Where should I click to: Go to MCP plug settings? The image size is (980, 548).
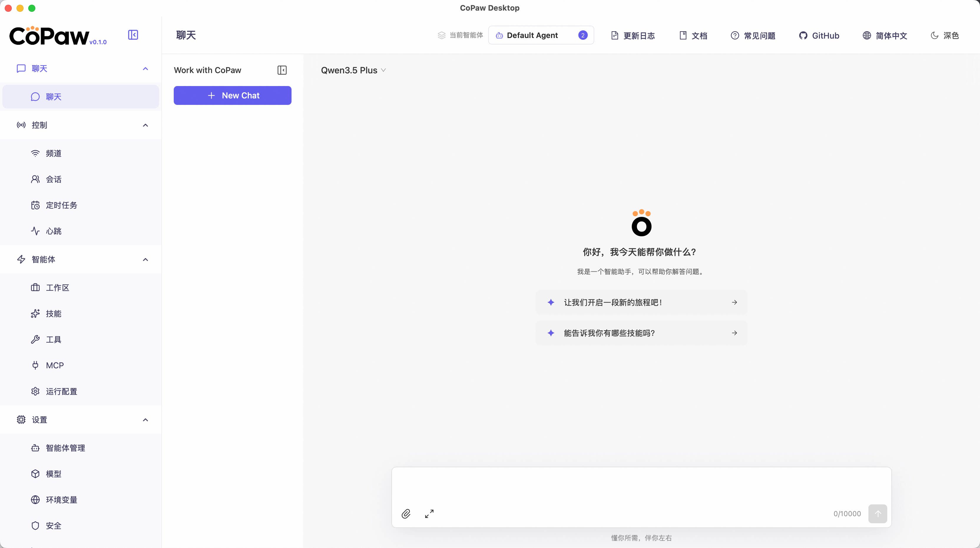point(54,365)
